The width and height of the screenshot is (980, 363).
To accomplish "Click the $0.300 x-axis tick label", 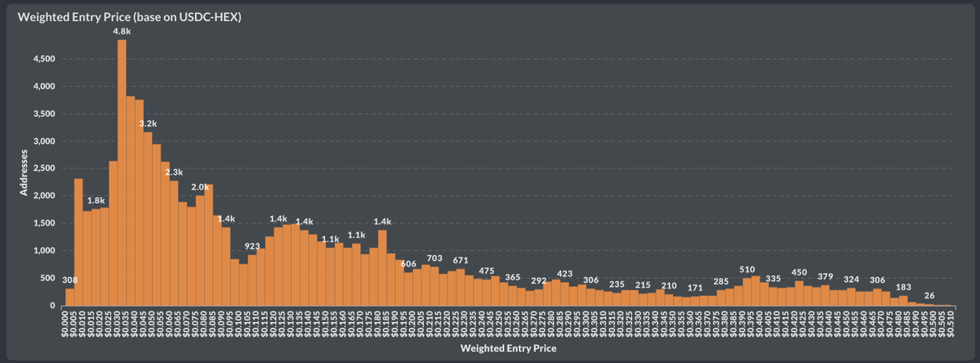I will pos(586,324).
